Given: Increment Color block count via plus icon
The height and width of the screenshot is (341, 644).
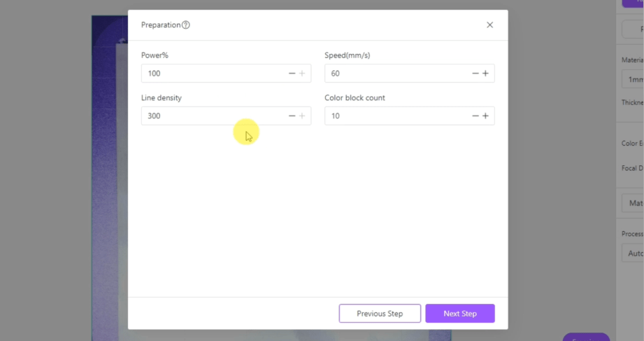Looking at the screenshot, I should (x=485, y=116).
